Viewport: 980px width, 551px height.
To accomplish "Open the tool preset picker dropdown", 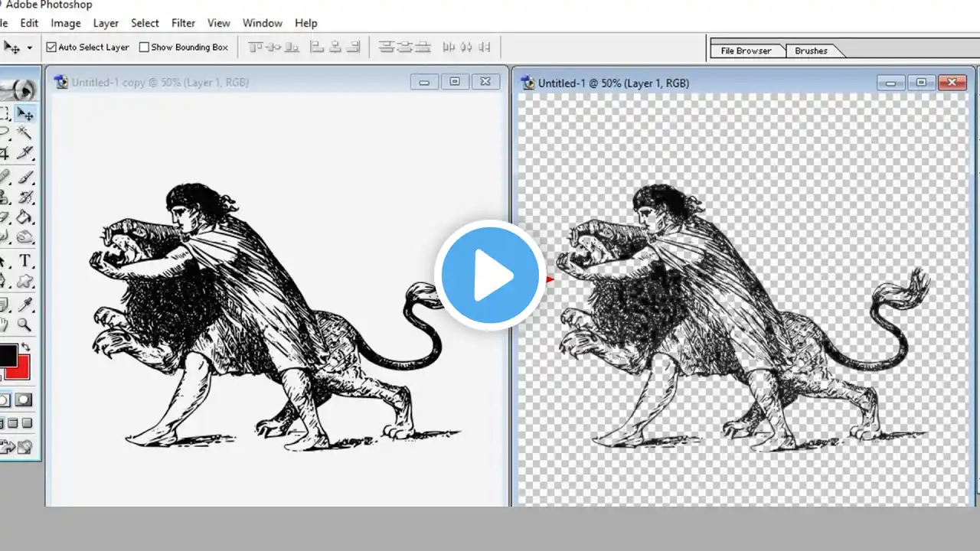I will click(28, 47).
